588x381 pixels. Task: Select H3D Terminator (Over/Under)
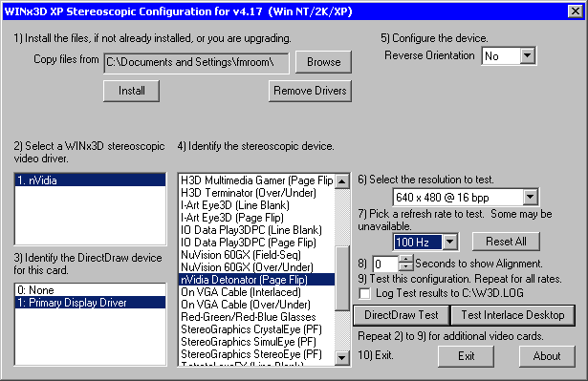coord(256,193)
